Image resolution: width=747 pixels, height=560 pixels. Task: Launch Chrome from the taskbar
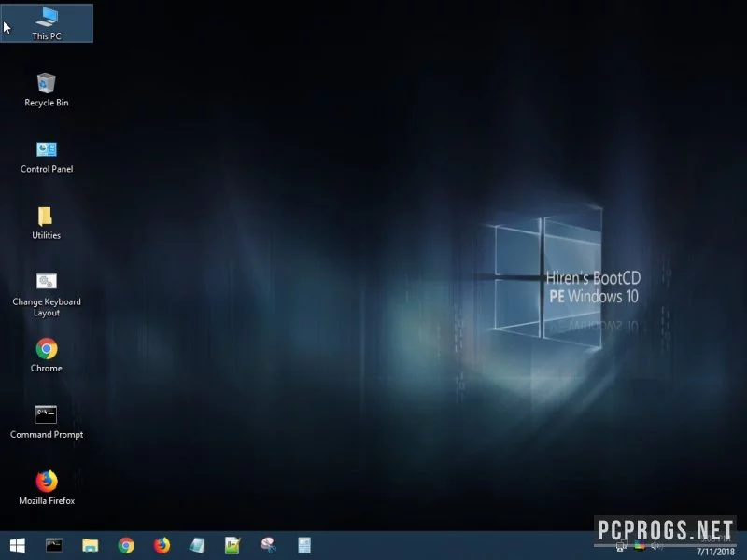tap(126, 545)
